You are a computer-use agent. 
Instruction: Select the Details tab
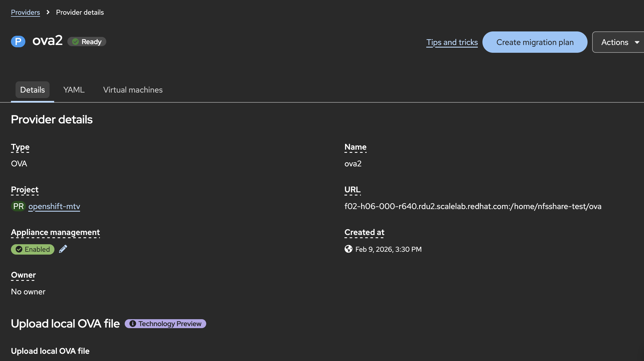point(33,90)
